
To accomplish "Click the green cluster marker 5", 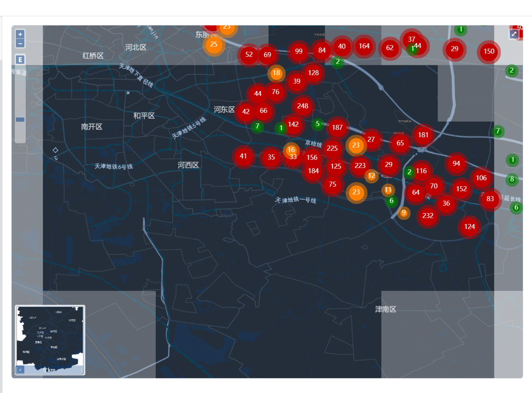I will pos(318,124).
